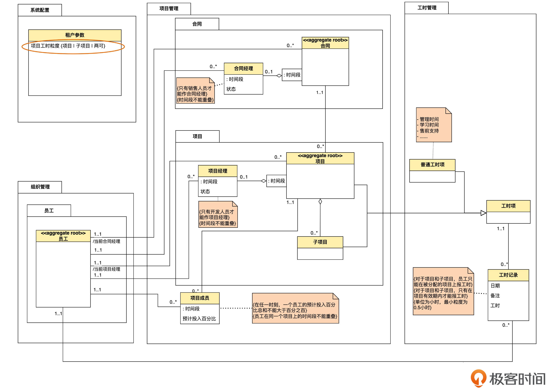This screenshot has width=556, height=392.
Task: Click the generalization arrowhead at 工时项
Action: click(x=483, y=213)
